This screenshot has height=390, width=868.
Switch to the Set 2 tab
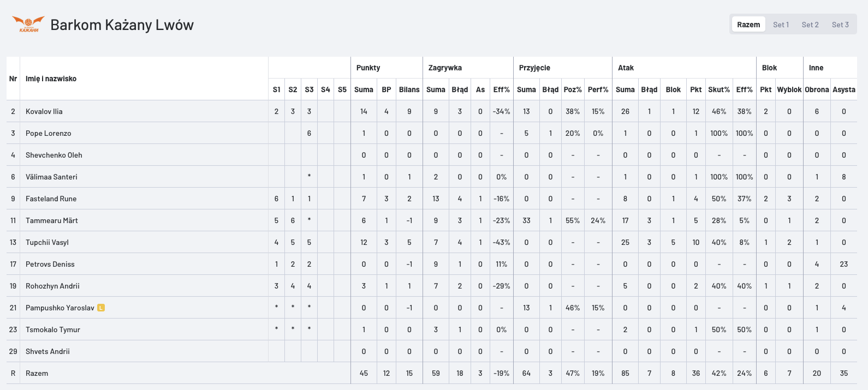pos(810,25)
